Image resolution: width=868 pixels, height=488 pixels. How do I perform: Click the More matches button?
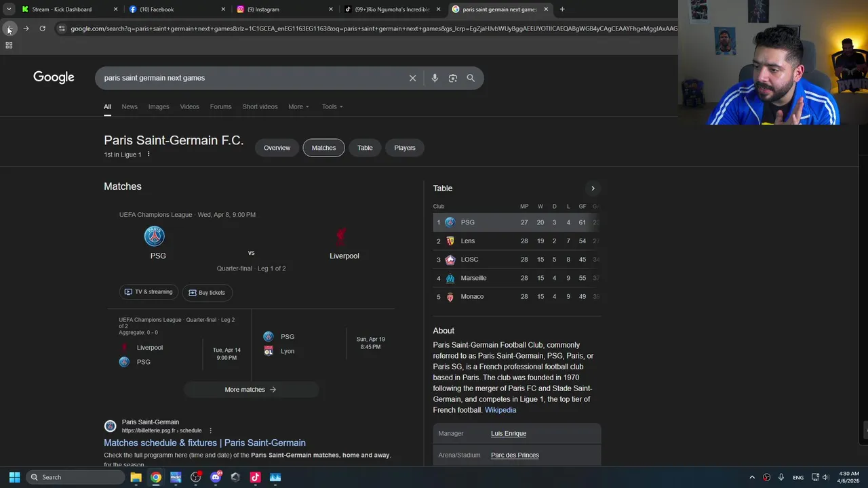pos(251,390)
